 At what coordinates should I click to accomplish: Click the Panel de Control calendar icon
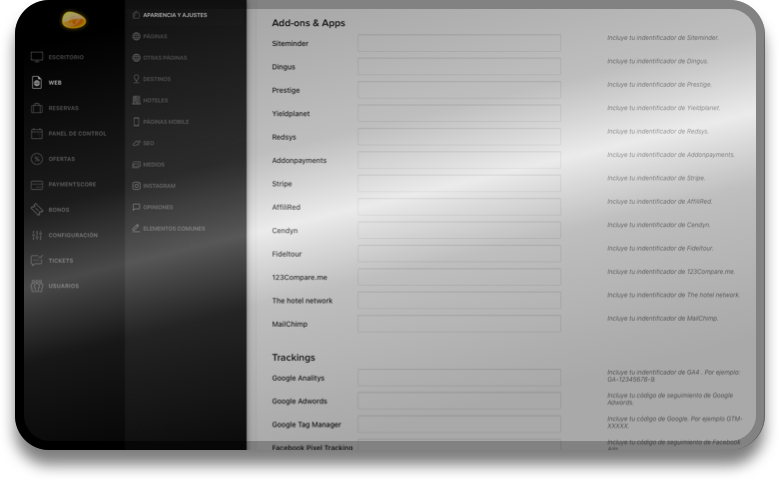pos(37,133)
